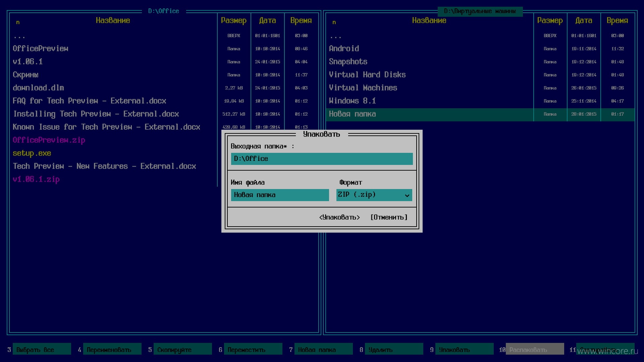Click the Выходная папка field D:\Office
Screen dimensions: 644x362
(322, 159)
